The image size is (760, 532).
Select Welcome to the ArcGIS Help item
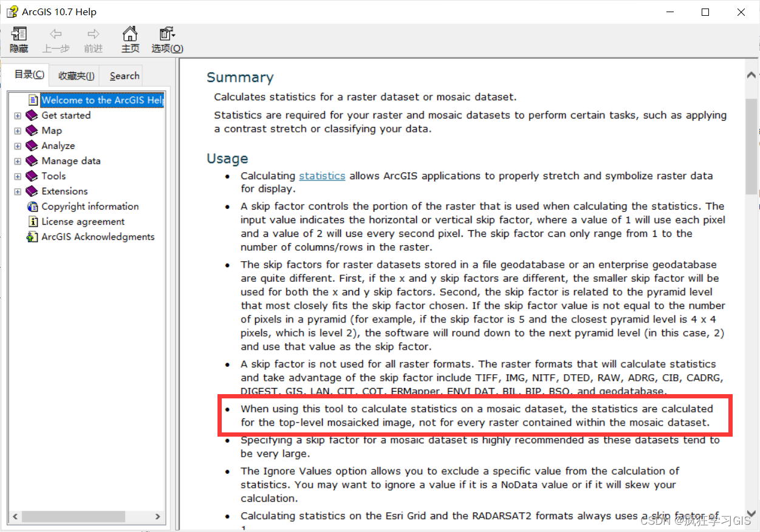coord(102,100)
